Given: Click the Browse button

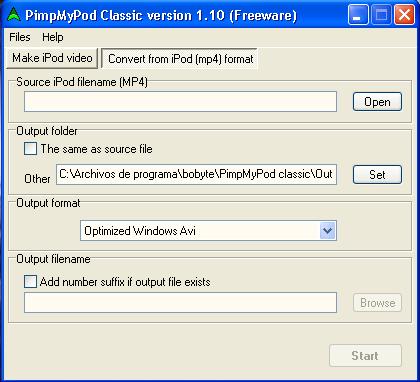Looking at the screenshot, I should (377, 303).
